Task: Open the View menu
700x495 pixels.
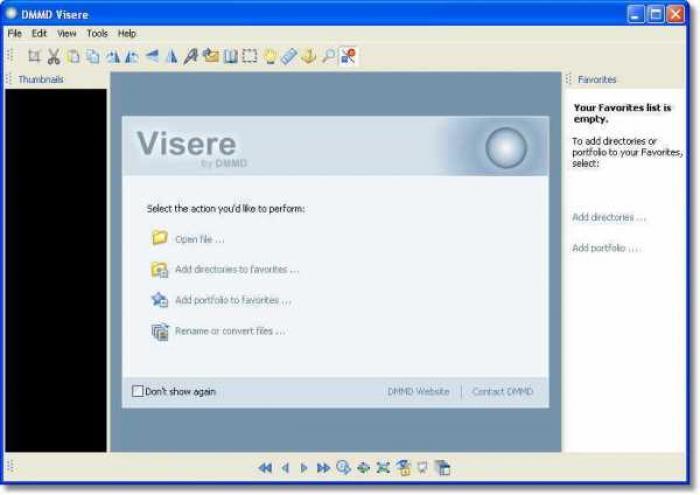Action: pos(67,33)
